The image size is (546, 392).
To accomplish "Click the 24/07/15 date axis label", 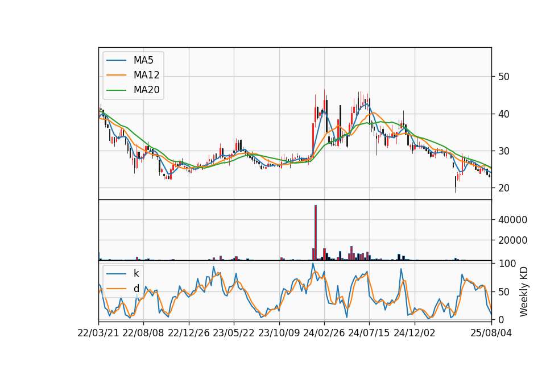I will (x=369, y=333).
